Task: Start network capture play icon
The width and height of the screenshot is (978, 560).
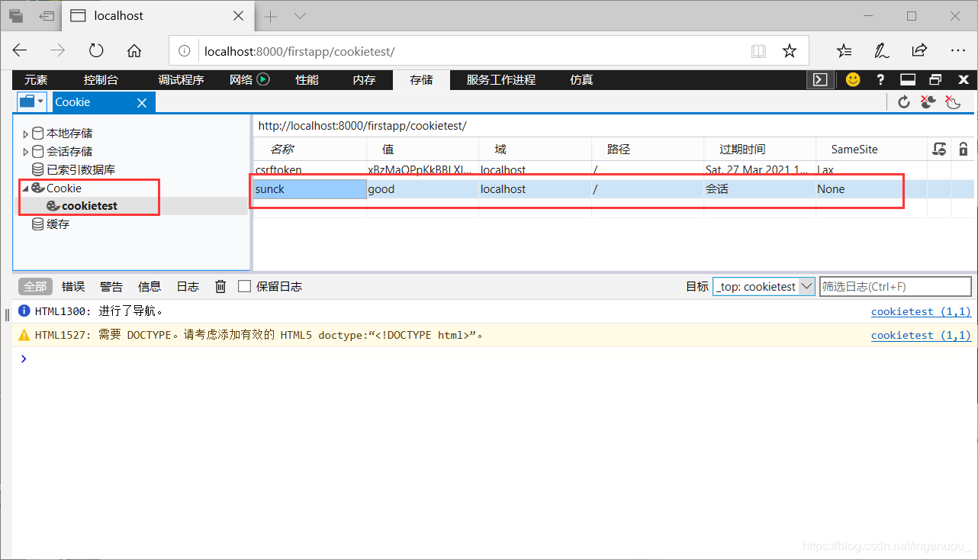Action: point(263,79)
